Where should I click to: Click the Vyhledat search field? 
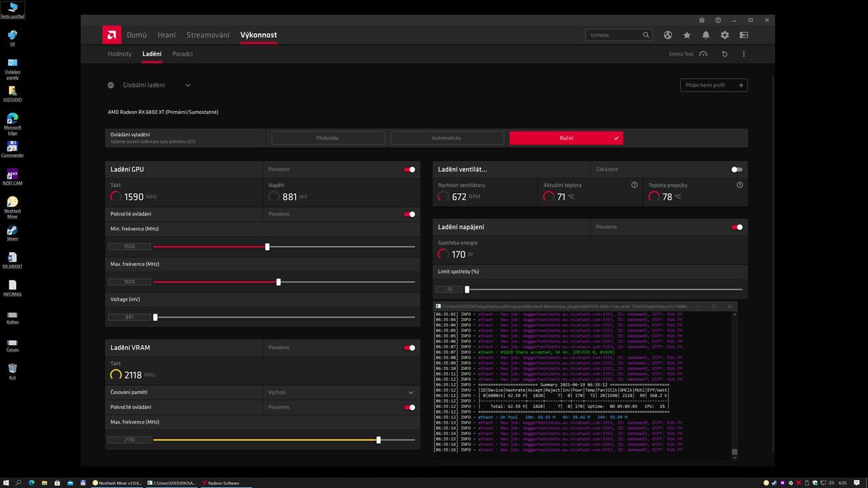[619, 35]
